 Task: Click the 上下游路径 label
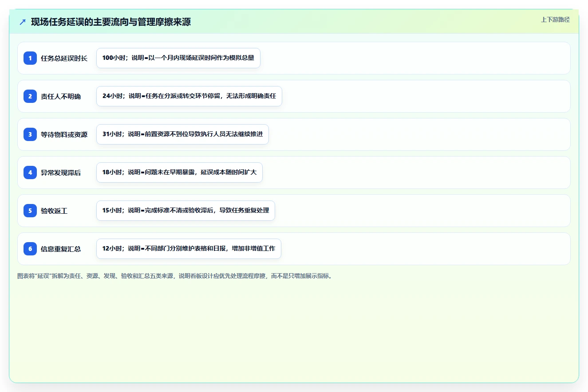(x=555, y=20)
